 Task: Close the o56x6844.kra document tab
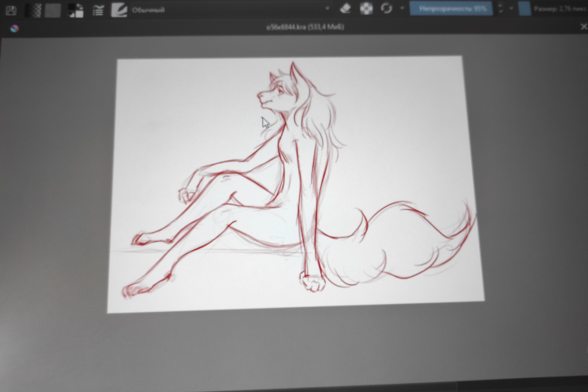(583, 27)
